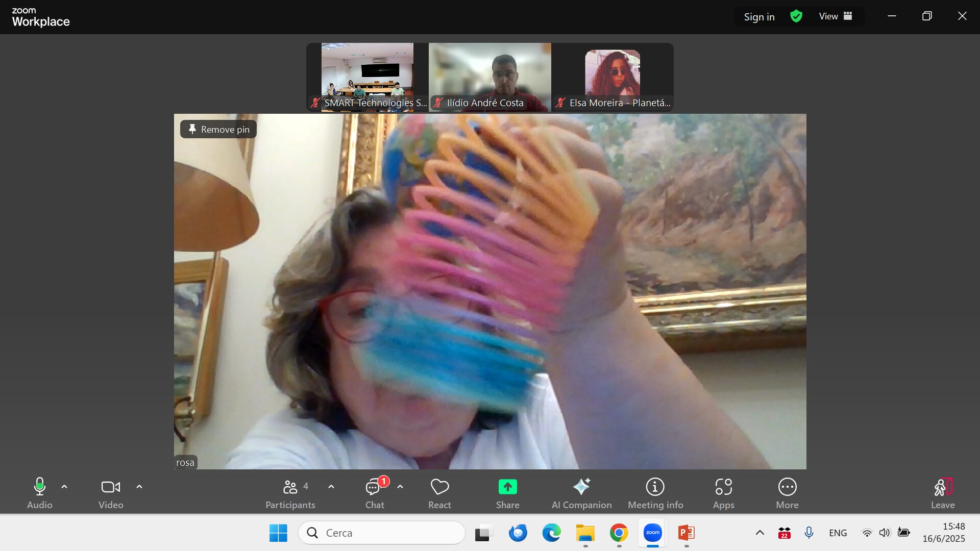Toggle camera with Video button

coord(111,493)
